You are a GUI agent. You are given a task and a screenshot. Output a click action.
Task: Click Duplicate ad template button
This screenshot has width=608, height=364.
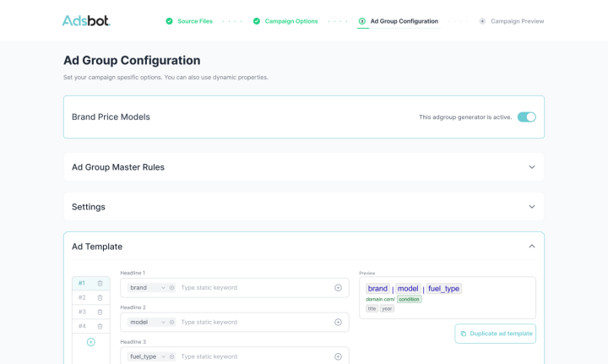pyautogui.click(x=495, y=334)
